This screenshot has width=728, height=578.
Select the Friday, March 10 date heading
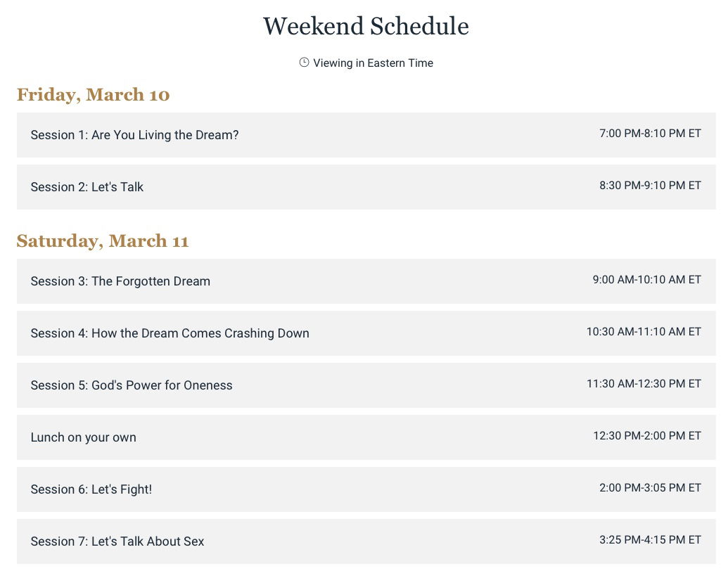[94, 95]
